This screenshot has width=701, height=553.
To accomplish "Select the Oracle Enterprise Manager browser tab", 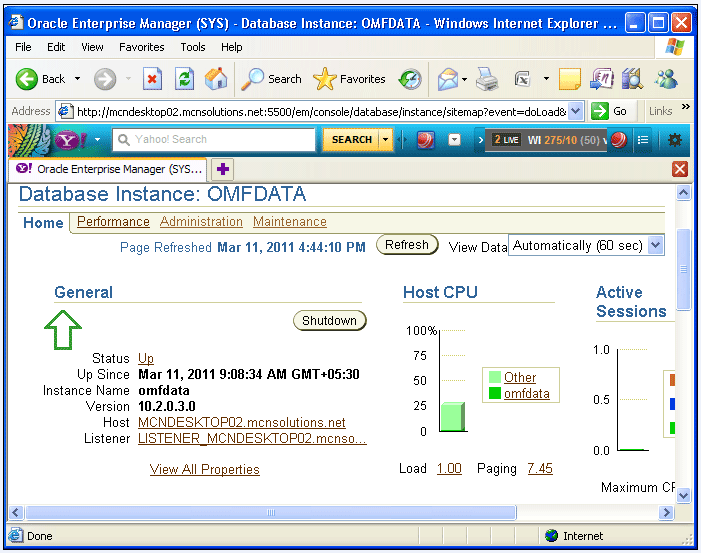I will (x=108, y=169).
